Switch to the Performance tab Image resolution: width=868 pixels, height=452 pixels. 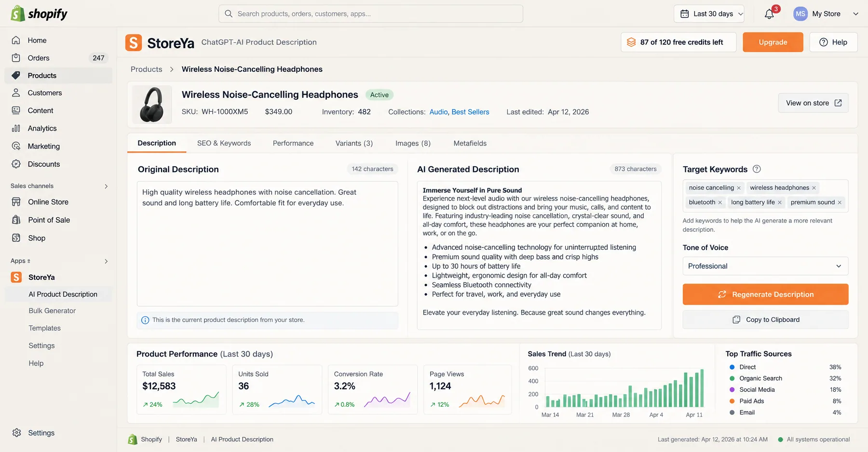(293, 143)
